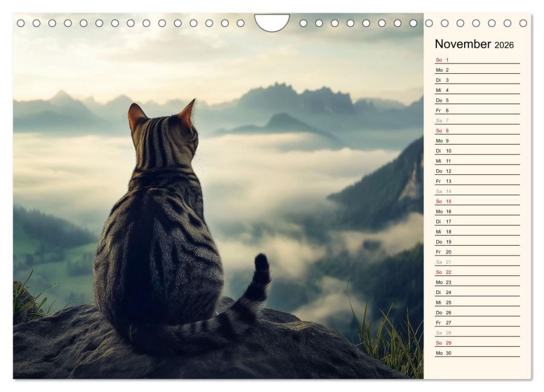The width and height of the screenshot is (544, 392).
Task: Click the 2026 year label
Action: (x=504, y=45)
